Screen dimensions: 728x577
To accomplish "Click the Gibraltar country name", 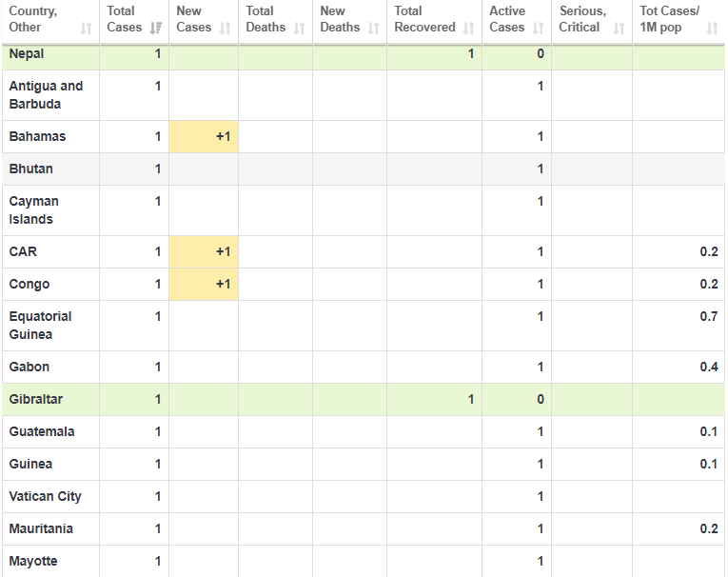I will tap(36, 399).
